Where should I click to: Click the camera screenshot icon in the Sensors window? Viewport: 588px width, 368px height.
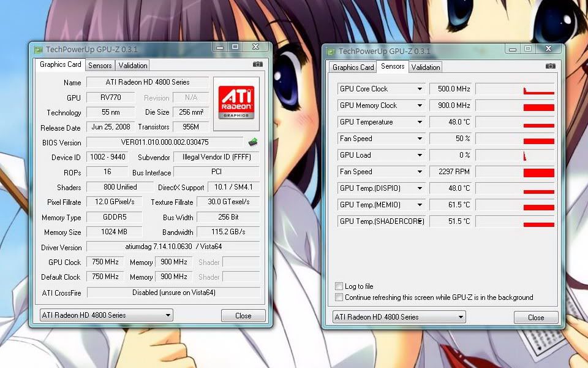(551, 66)
